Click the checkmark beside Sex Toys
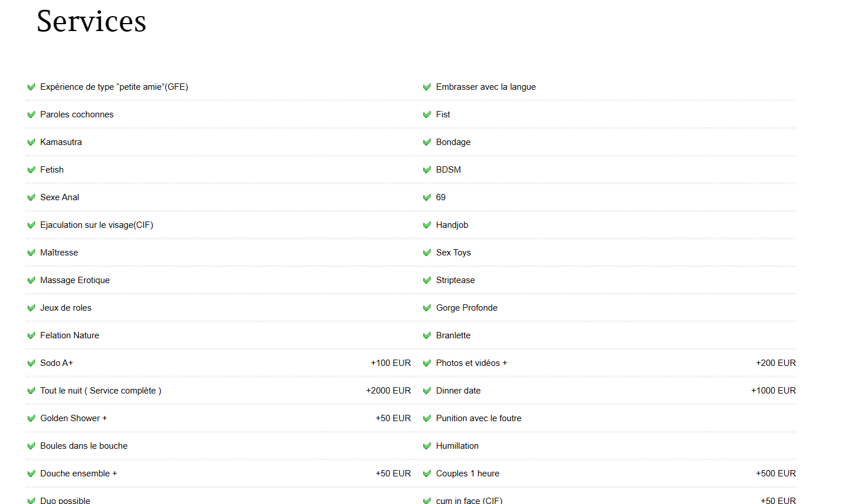Viewport: 858px width, 504px height. [x=427, y=253]
